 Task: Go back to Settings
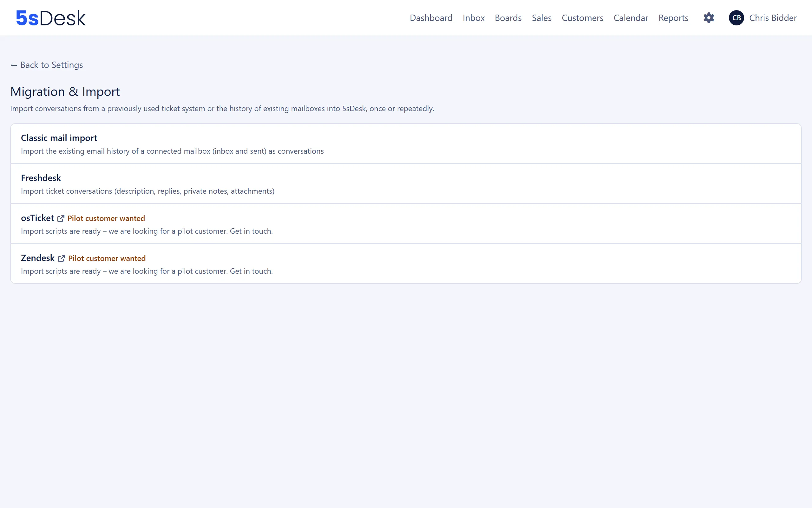[x=47, y=65]
